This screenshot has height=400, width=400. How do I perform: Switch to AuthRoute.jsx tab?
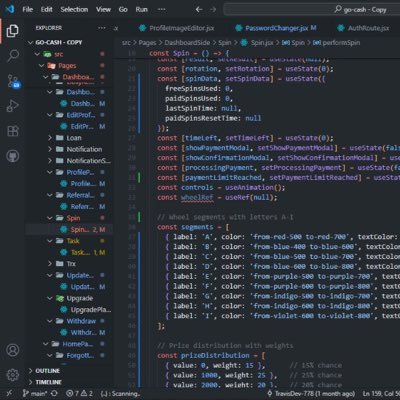click(x=363, y=28)
